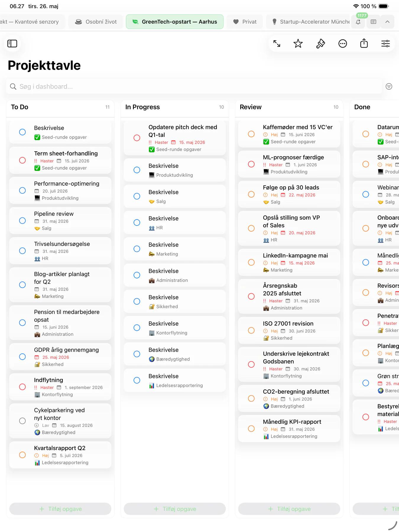Click the megaphone icon on LinkedIn-kampagne mai

pyautogui.click(x=266, y=270)
